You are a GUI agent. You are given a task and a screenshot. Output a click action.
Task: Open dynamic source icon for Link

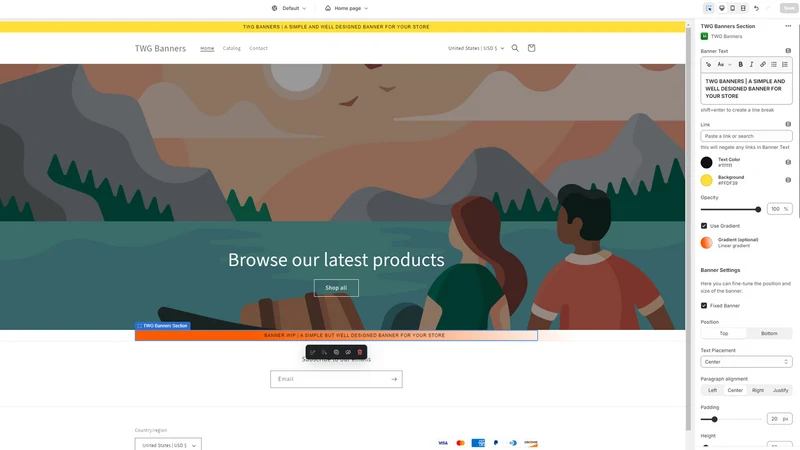click(x=788, y=124)
